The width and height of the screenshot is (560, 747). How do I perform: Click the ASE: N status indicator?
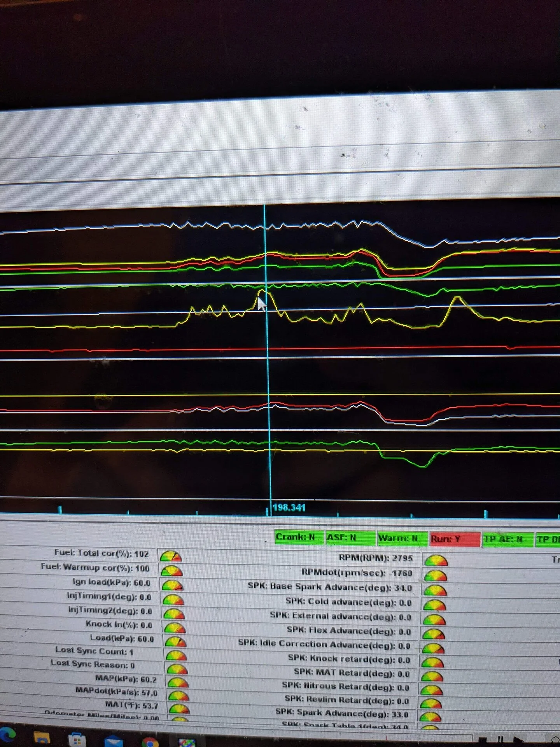coord(350,538)
